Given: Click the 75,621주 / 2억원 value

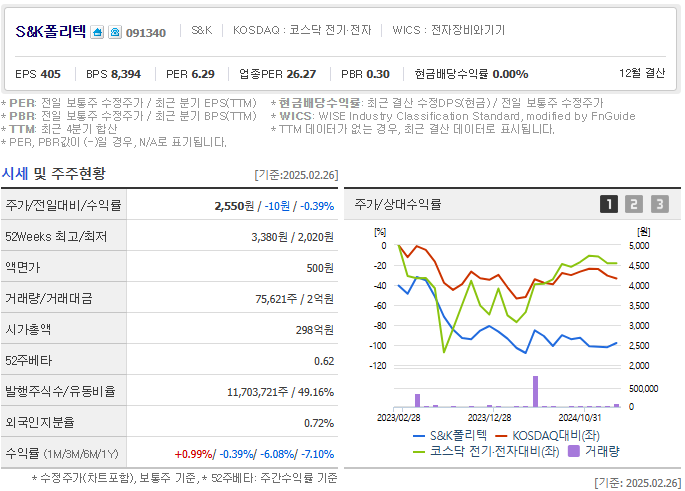Looking at the screenshot, I should point(294,299).
